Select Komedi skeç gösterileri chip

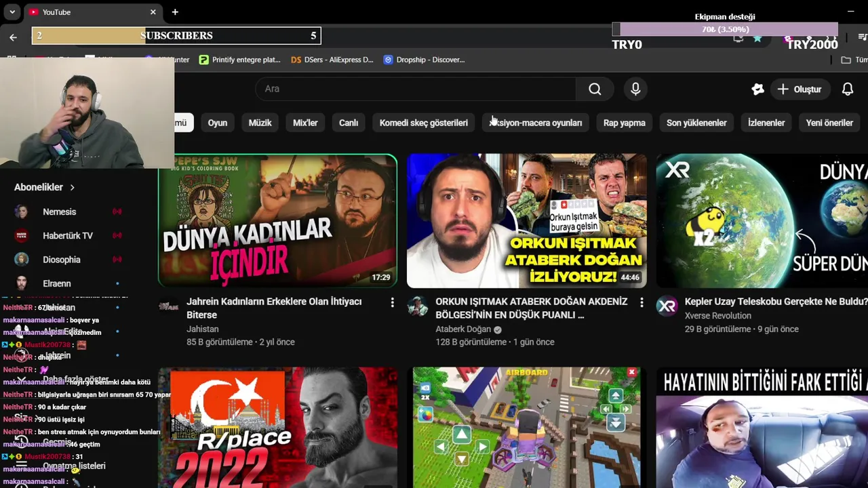424,123
